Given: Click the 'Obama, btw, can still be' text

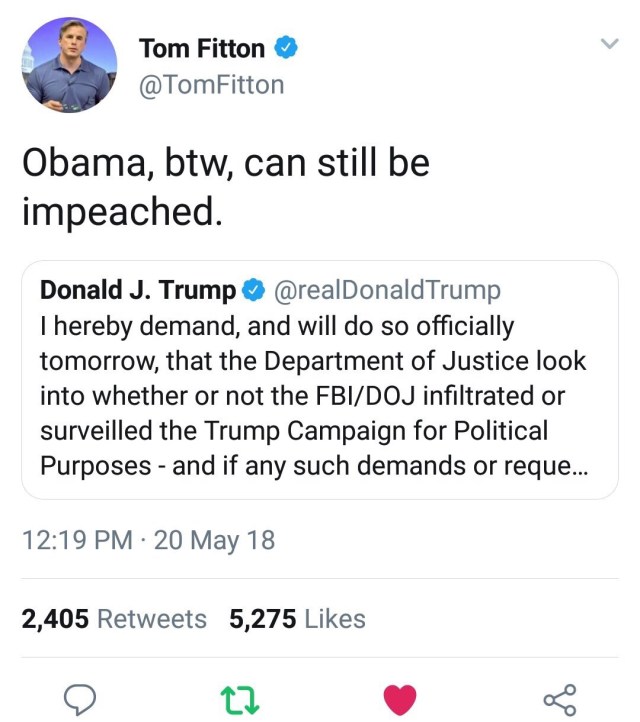Looking at the screenshot, I should pyautogui.click(x=226, y=164).
